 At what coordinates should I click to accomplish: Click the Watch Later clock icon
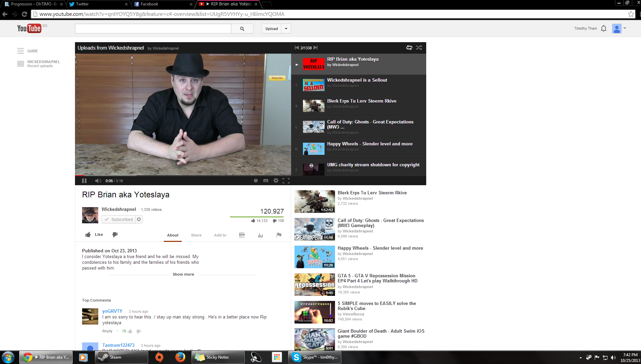256,181
